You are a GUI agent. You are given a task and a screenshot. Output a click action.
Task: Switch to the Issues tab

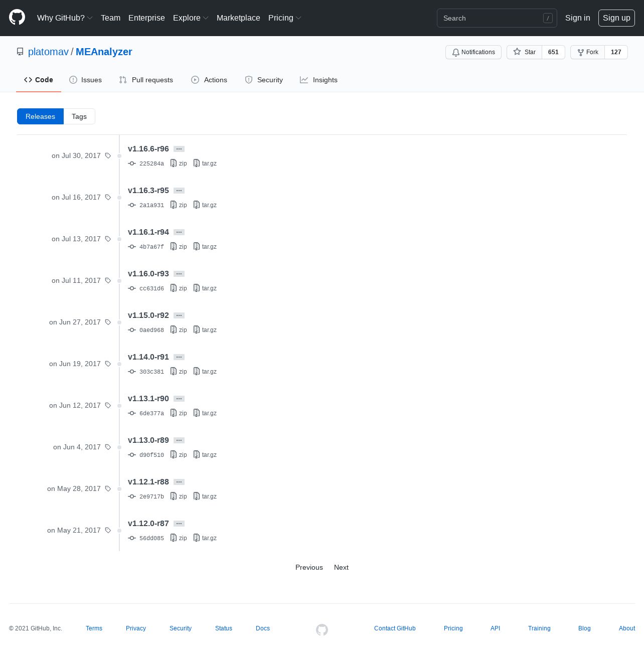coord(85,80)
